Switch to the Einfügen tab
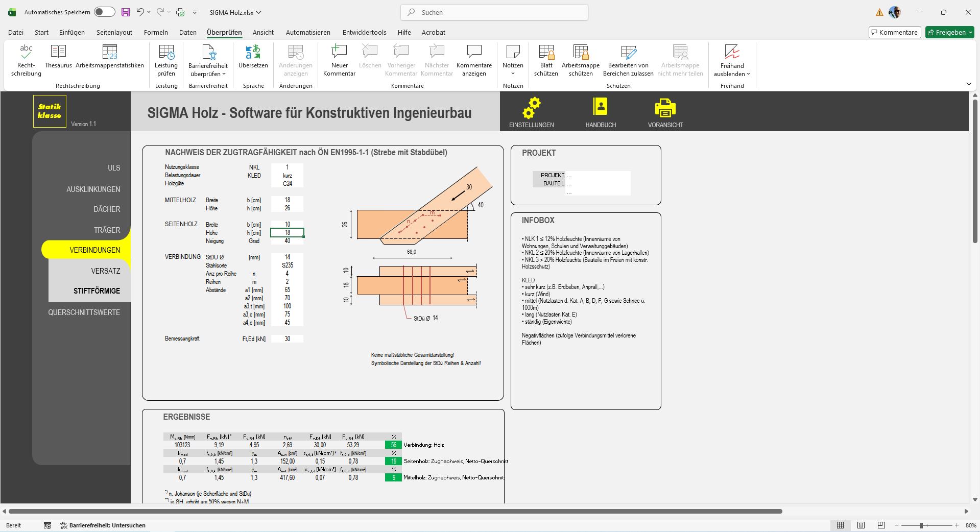 [72, 32]
